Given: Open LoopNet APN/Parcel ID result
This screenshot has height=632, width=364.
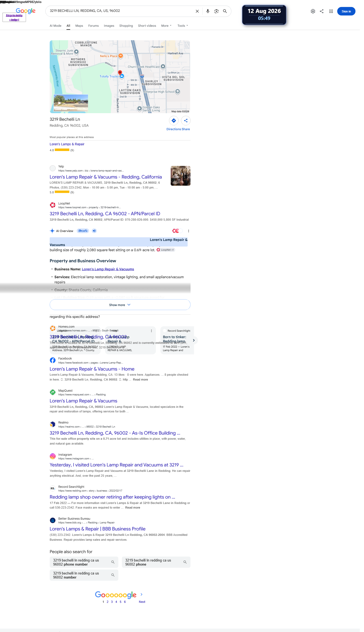Looking at the screenshot, I should point(105,214).
